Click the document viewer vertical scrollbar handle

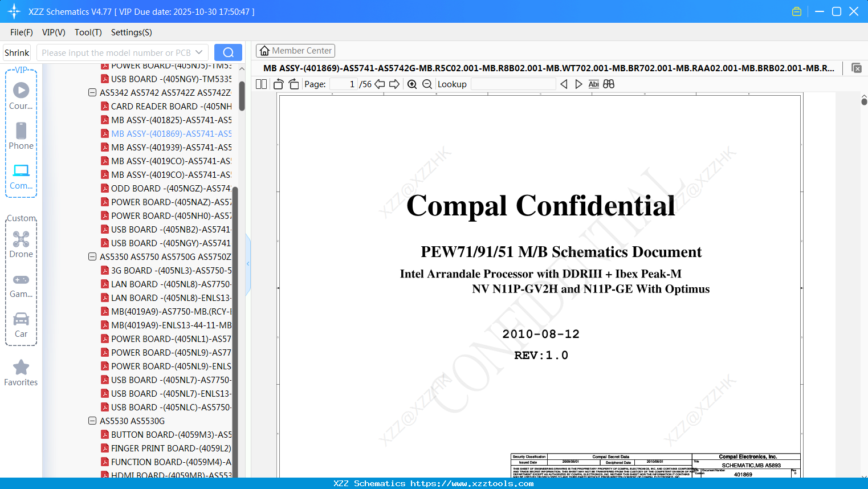click(864, 101)
